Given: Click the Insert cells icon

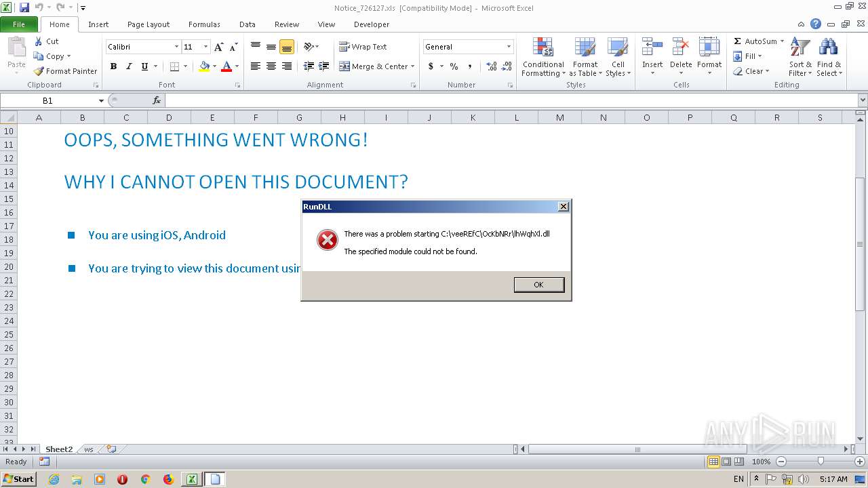Looking at the screenshot, I should click(x=652, y=48).
